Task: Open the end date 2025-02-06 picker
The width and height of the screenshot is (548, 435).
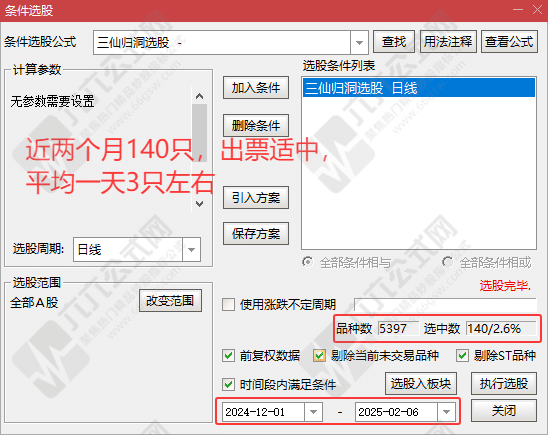Action: [446, 412]
